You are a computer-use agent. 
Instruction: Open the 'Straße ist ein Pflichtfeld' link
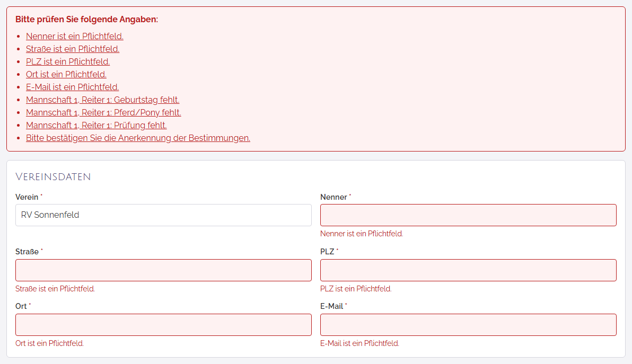(x=73, y=49)
